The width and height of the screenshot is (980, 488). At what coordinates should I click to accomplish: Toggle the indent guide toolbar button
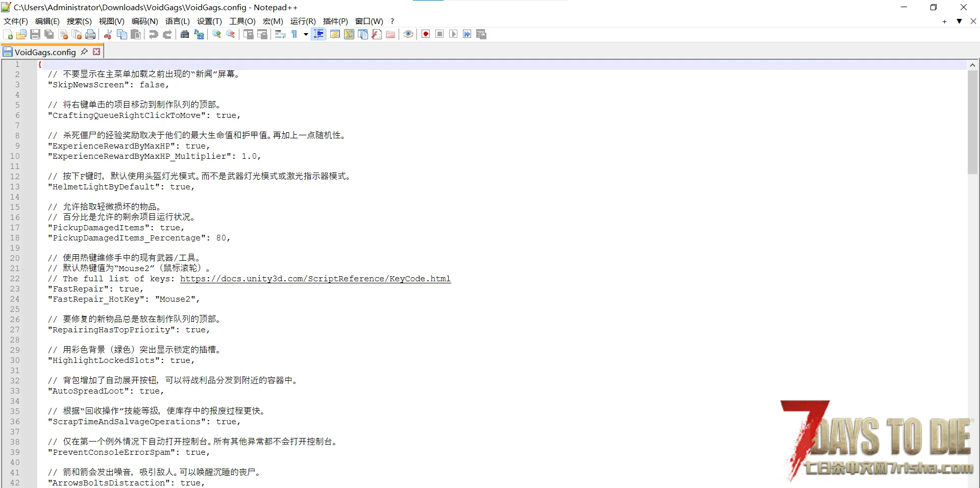[318, 34]
